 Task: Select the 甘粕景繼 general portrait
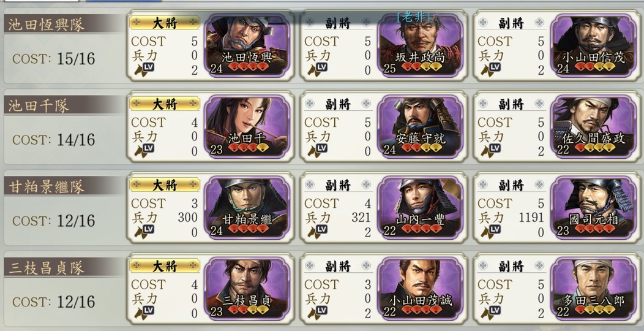247,207
